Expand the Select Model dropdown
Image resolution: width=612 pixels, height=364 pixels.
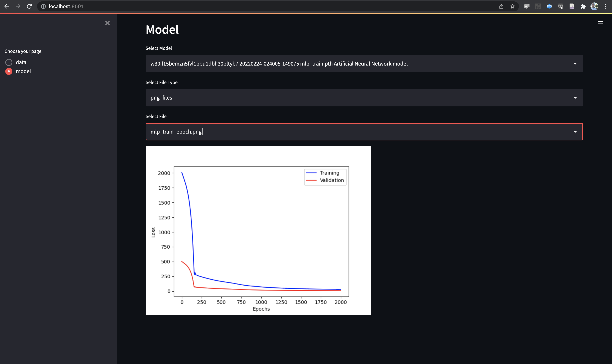pos(364,64)
